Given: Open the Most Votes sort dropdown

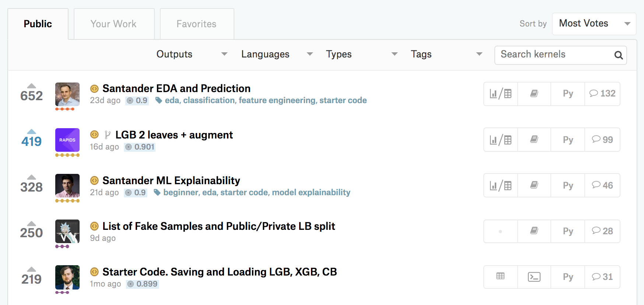Looking at the screenshot, I should coord(594,24).
